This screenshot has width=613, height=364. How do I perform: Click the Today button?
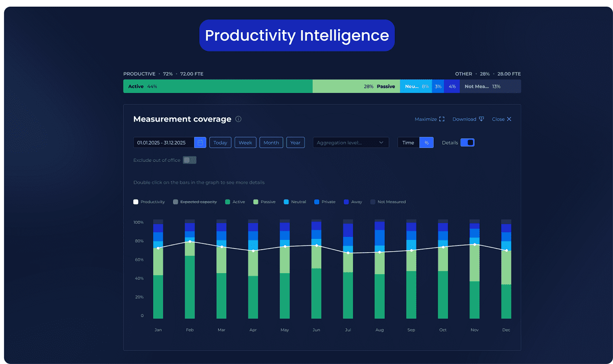220,143
